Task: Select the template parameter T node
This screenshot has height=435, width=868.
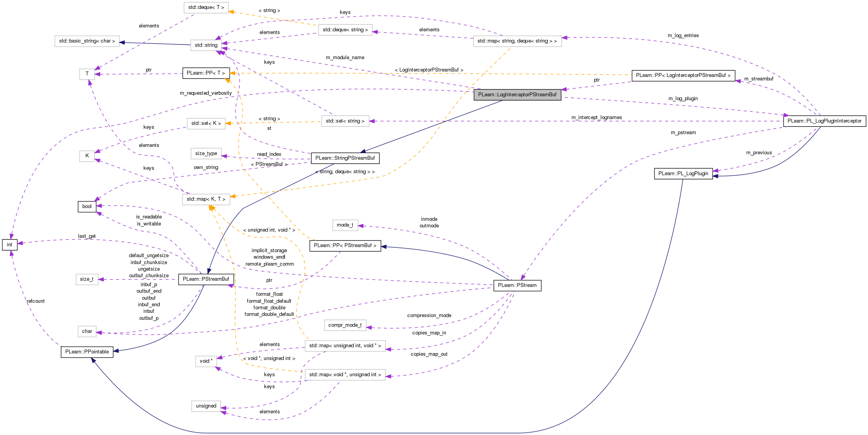Action: [x=87, y=74]
